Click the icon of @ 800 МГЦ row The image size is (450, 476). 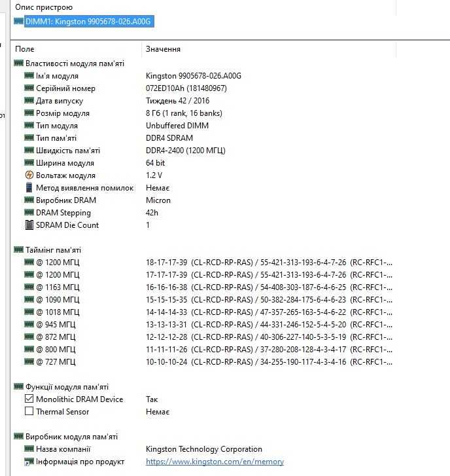pyautogui.click(x=29, y=349)
